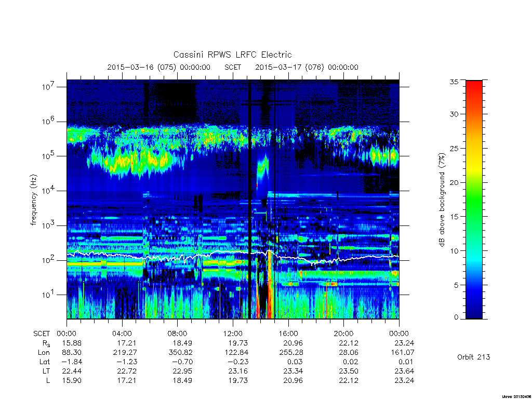
Task: Click the colorbar tick value 30
Action: [454, 114]
